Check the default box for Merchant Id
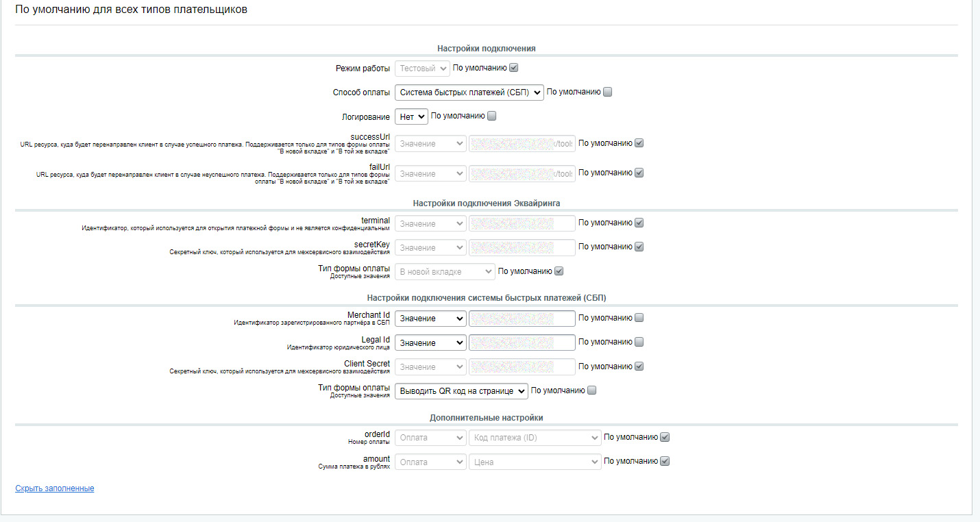 tap(639, 318)
